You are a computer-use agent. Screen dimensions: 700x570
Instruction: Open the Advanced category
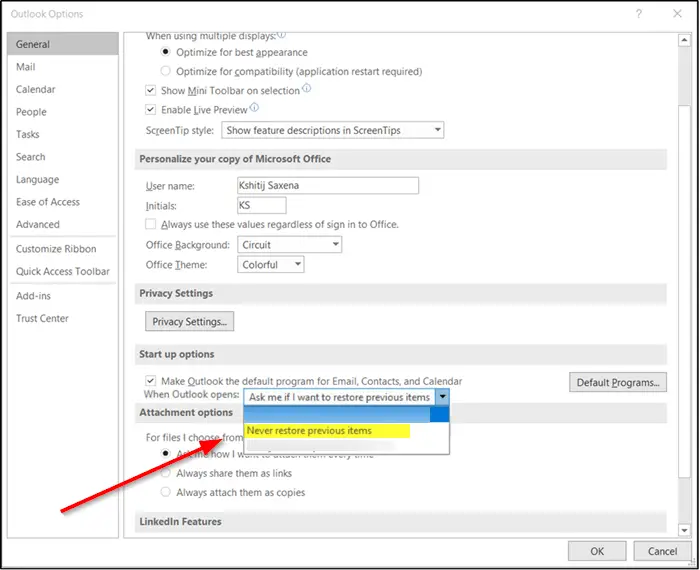63,224
